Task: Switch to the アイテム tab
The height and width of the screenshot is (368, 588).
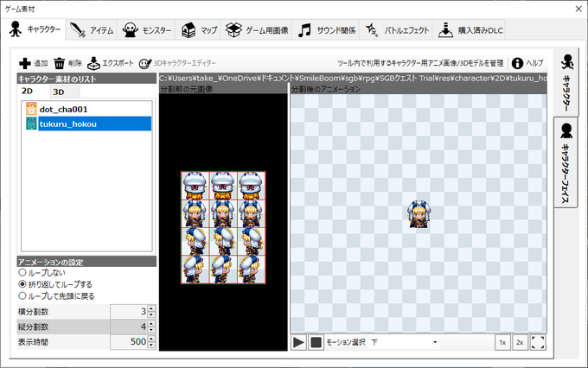Action: pyautogui.click(x=92, y=30)
